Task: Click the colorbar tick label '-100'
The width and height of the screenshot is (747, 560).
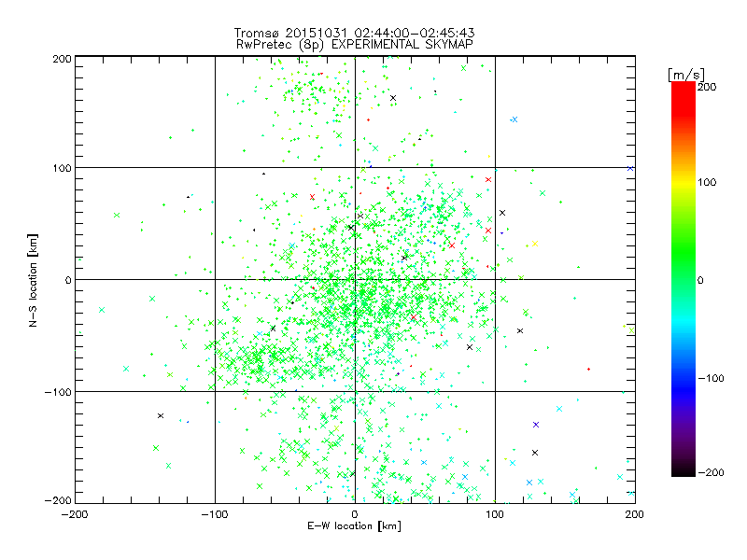Action: coord(711,378)
